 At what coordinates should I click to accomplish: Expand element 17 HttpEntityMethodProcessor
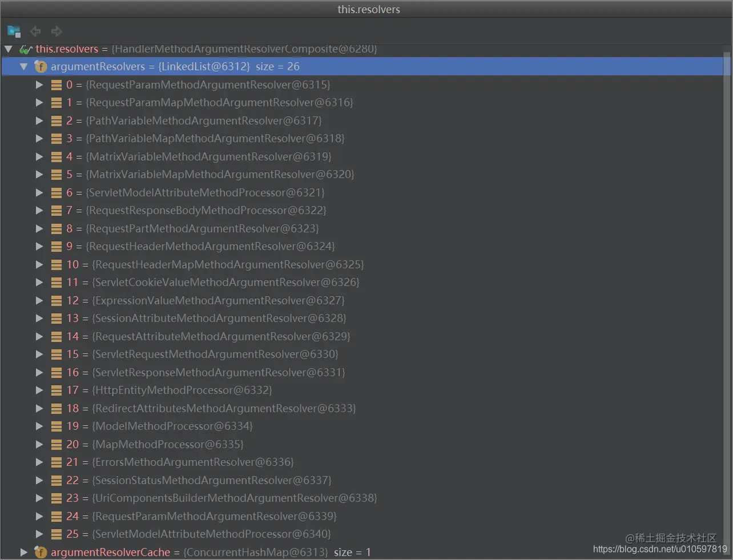pos(39,390)
